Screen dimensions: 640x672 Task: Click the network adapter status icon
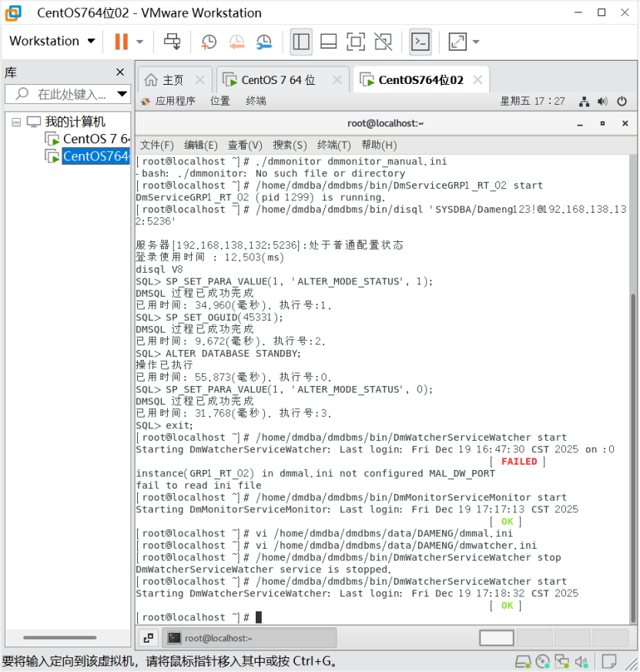[x=561, y=662]
